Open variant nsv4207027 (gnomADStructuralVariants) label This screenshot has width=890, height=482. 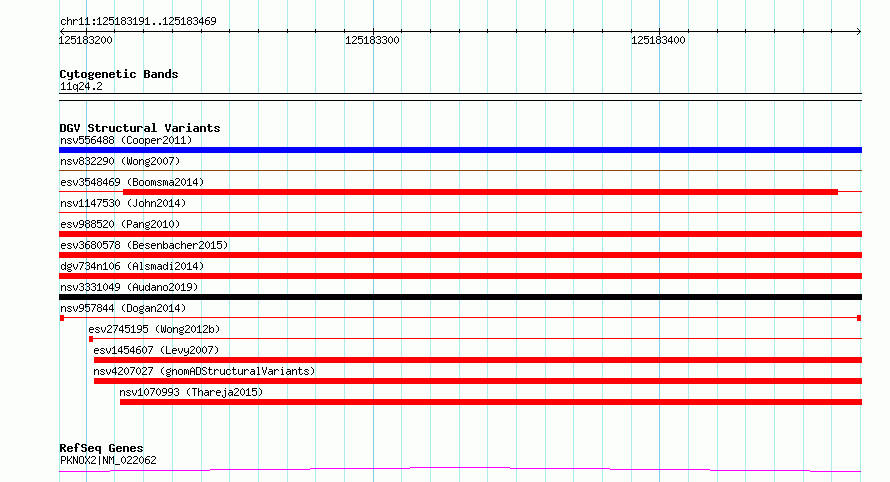click(x=204, y=371)
